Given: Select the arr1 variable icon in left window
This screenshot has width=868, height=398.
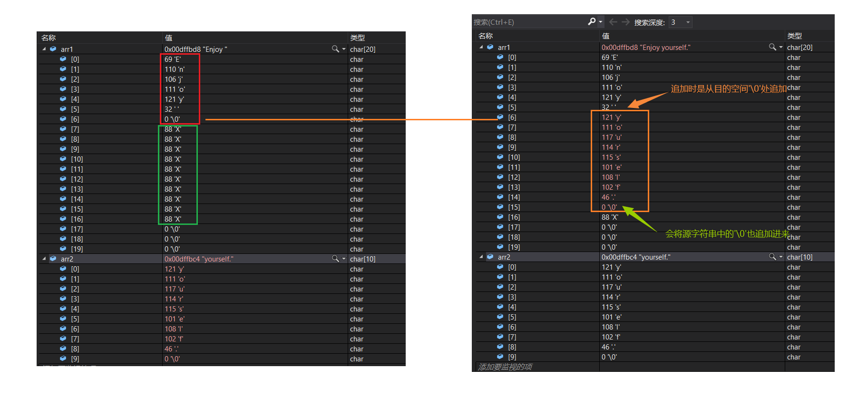Looking at the screenshot, I should click(x=53, y=49).
